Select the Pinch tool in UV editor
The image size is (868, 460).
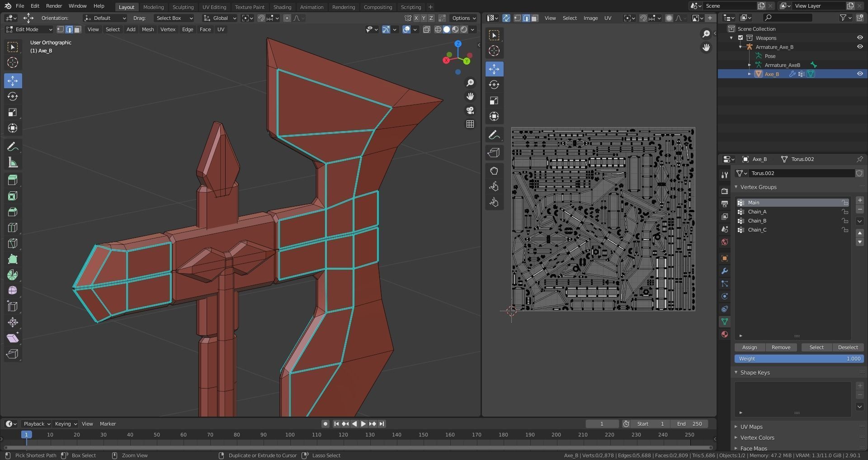tap(494, 202)
